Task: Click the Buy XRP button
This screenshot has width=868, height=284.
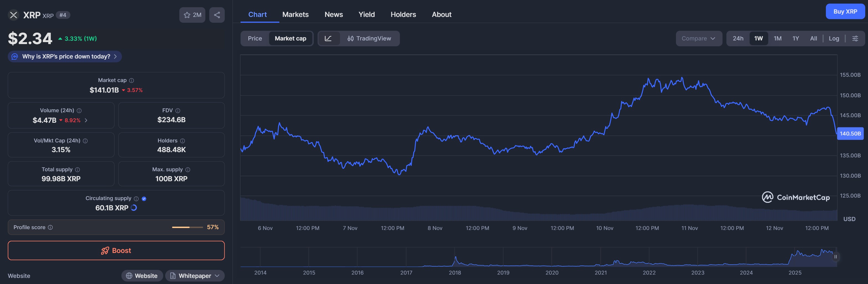Action: click(x=845, y=11)
